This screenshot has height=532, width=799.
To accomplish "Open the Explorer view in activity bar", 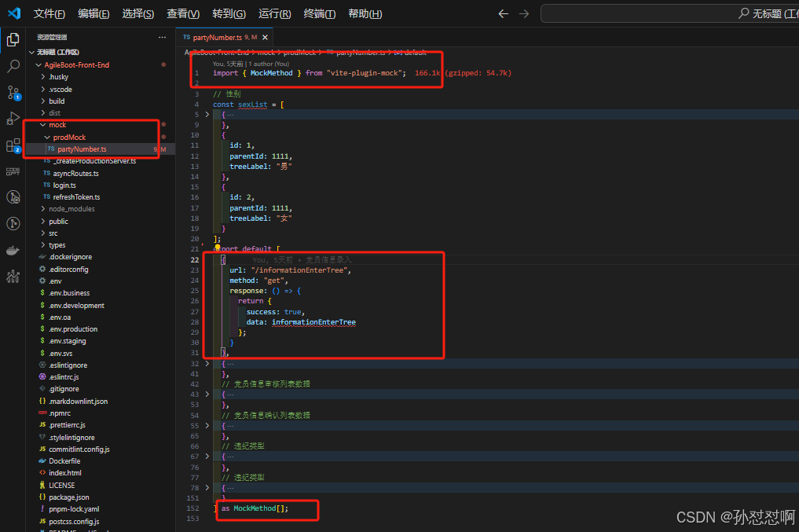I will click(x=13, y=39).
